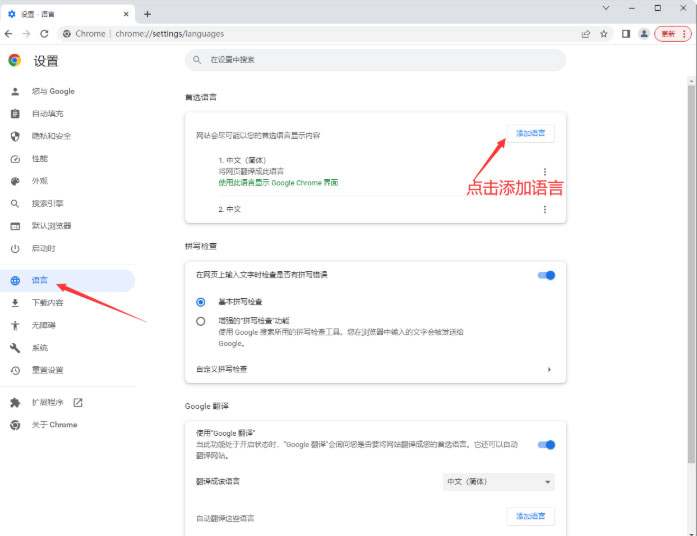Click the Chrome logo beside 设置
697x536 pixels.
[x=15, y=60]
